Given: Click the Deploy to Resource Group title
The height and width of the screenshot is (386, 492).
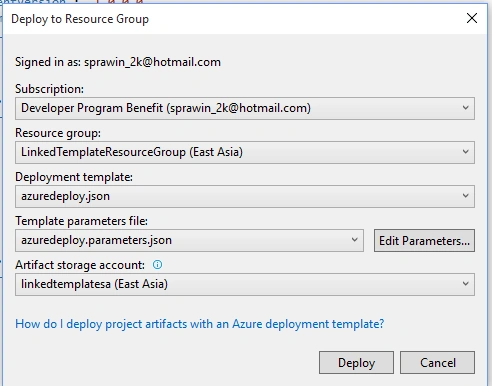Looking at the screenshot, I should click(x=80, y=19).
